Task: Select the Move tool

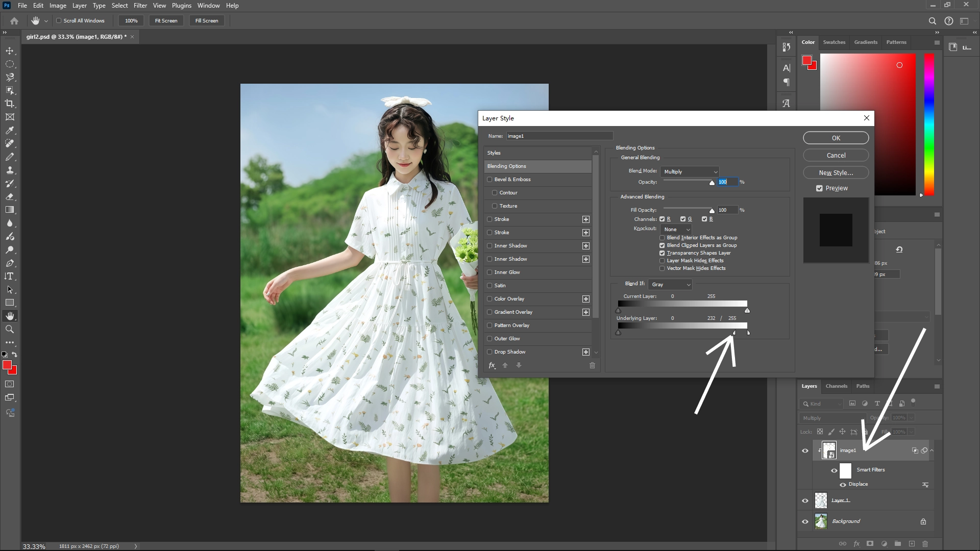Action: coord(9,51)
